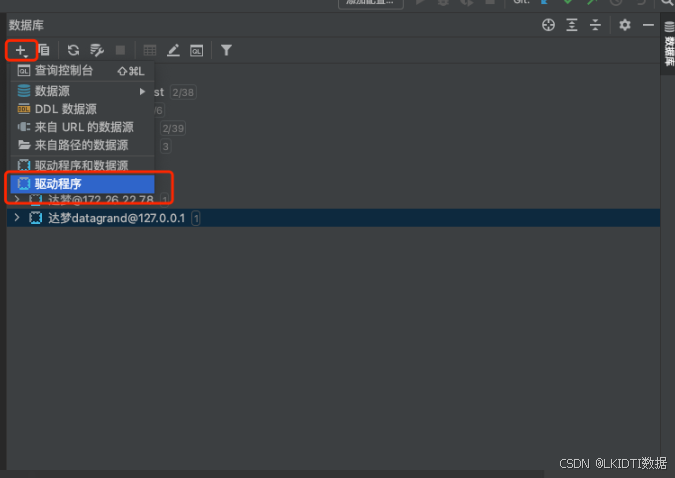Click count badge beside 达梦datagrand@127.0.0.1
Viewport: 675px width, 478px height.
pyautogui.click(x=196, y=218)
